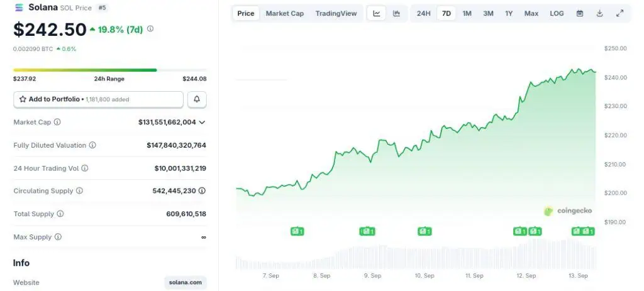
Task: Toggle LOG scale on chart
Action: tap(557, 13)
